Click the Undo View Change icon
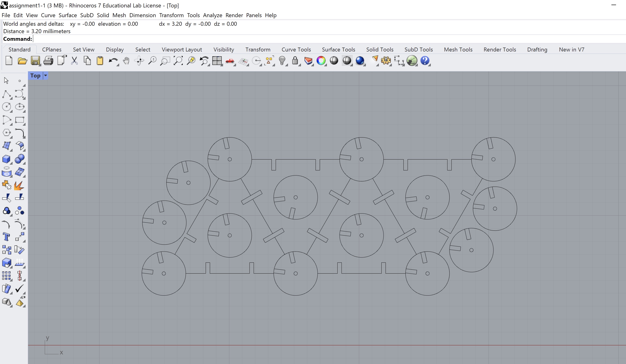The height and width of the screenshot is (364, 626). [204, 61]
